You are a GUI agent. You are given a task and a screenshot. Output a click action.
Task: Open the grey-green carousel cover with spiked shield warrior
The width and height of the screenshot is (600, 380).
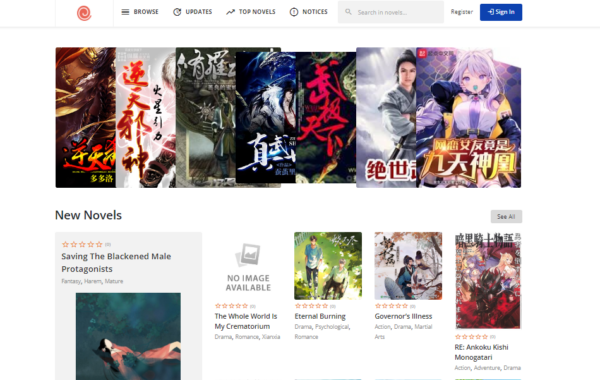point(206,117)
